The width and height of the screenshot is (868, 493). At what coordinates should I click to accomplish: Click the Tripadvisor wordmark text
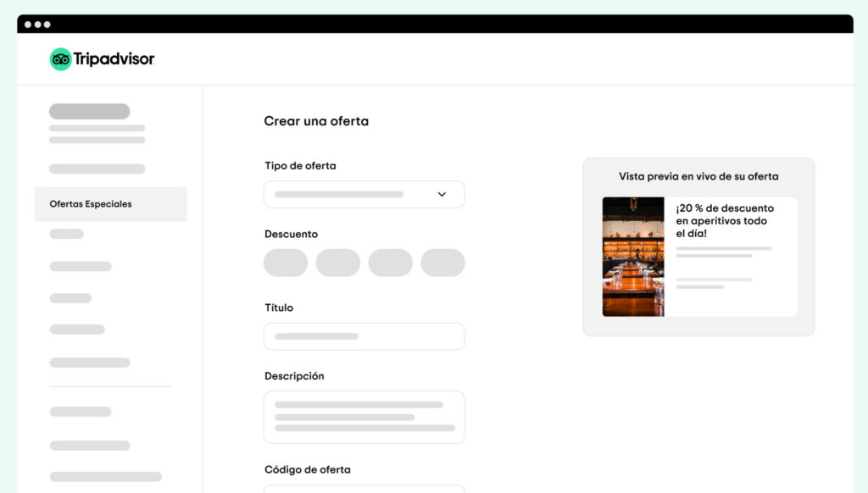(114, 58)
